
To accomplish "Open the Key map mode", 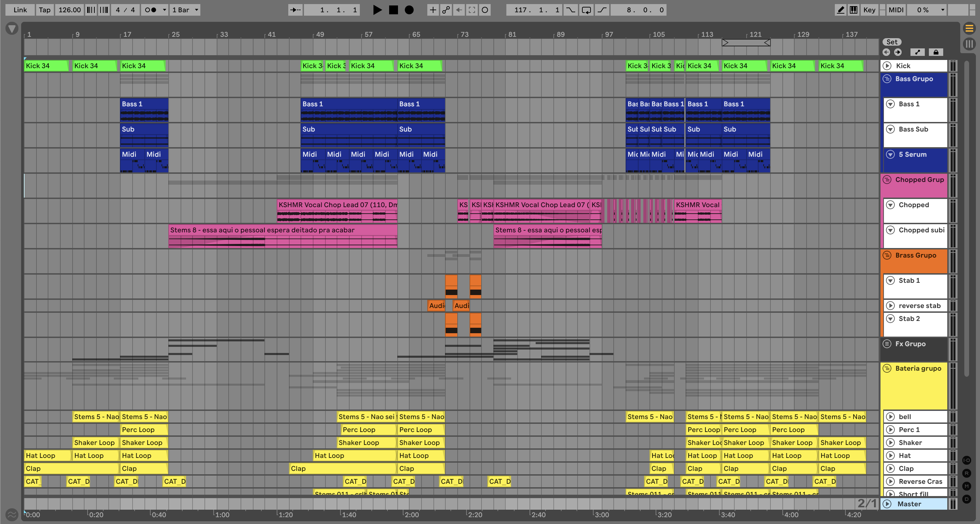I will pyautogui.click(x=869, y=10).
